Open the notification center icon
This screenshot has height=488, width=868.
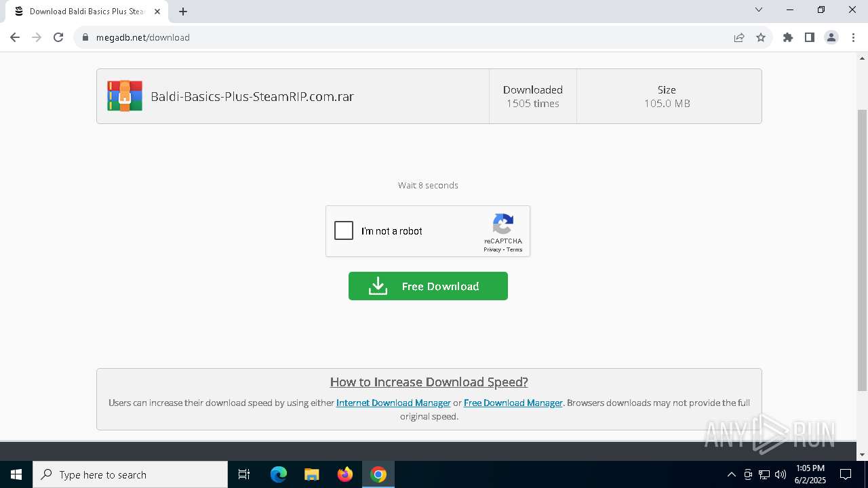(846, 474)
